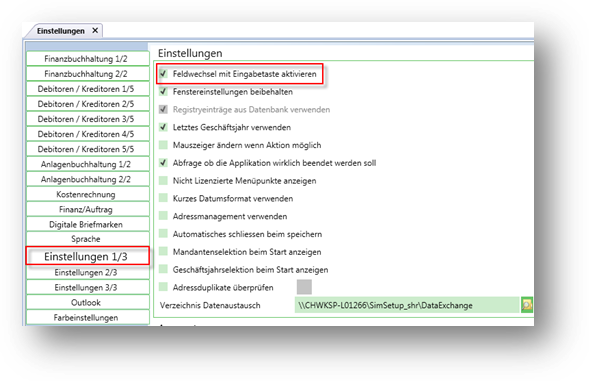Close the Einstellungen tab with the X
Viewport: 589px width, 381px height.
pyautogui.click(x=95, y=30)
